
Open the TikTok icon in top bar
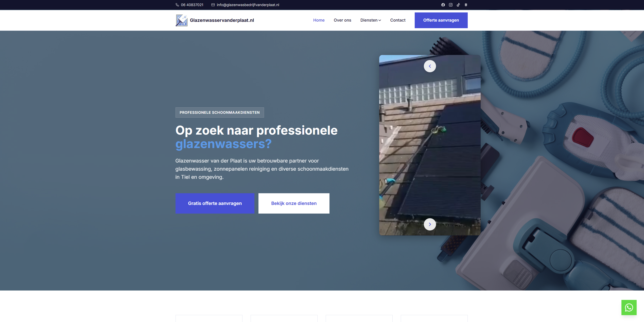[x=458, y=5]
